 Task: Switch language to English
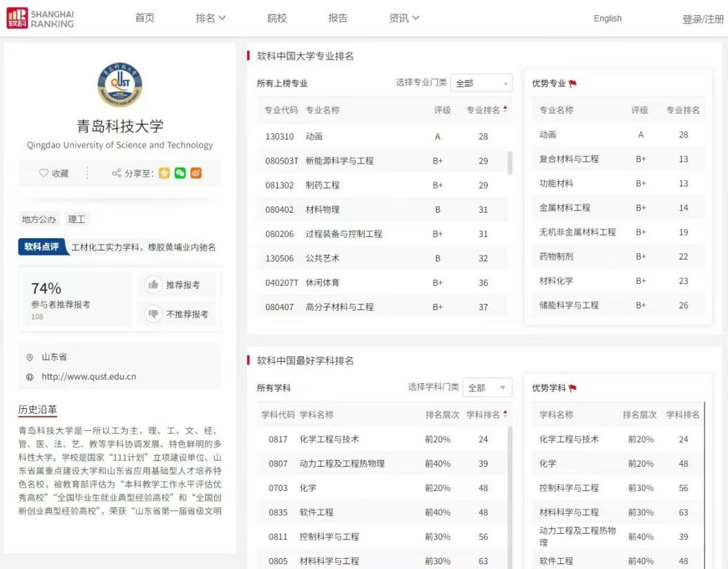[x=608, y=19]
